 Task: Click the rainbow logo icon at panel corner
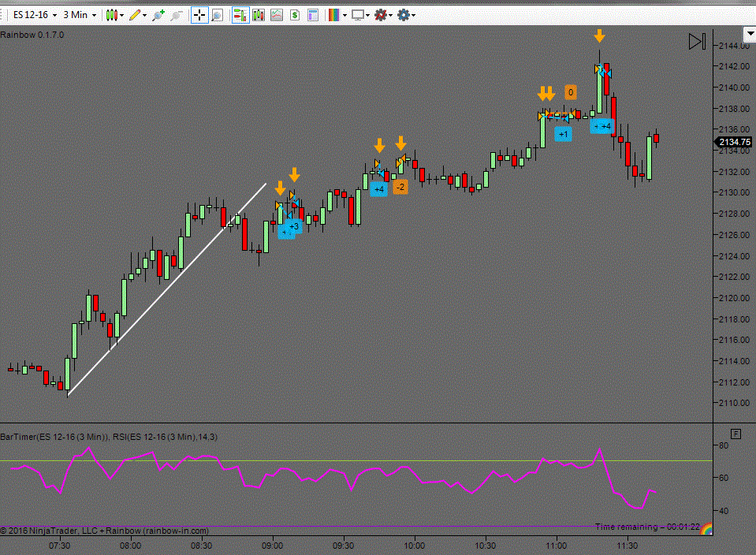pos(706,528)
